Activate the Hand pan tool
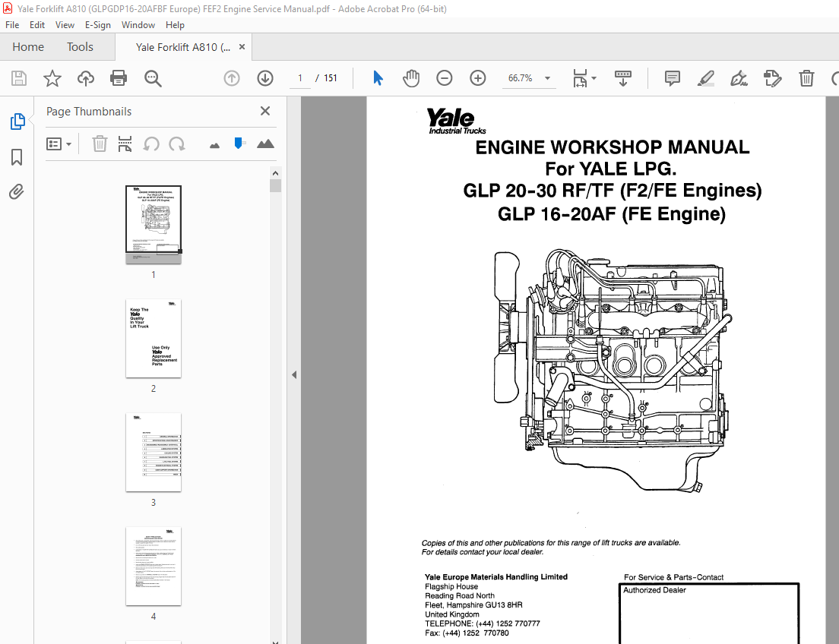 click(x=411, y=79)
